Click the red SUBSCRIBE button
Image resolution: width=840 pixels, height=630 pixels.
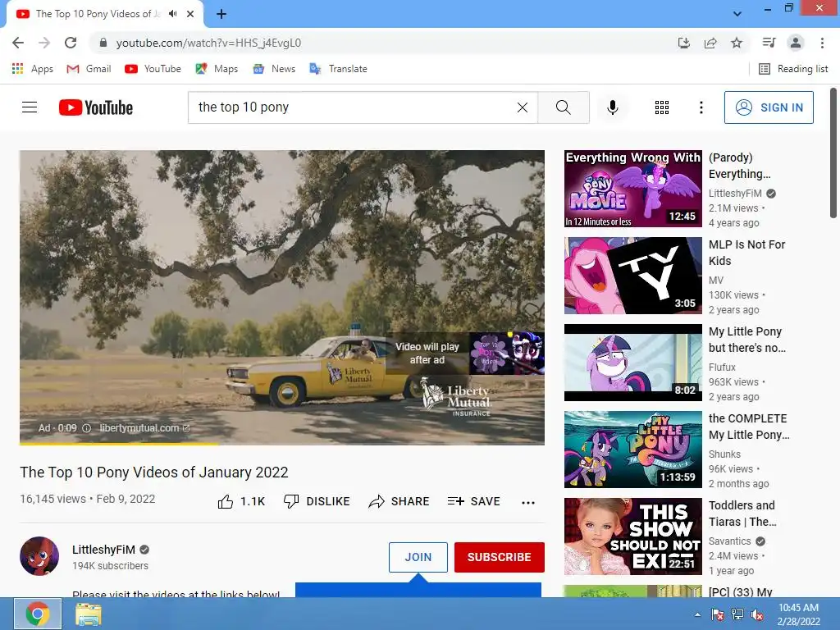(500, 557)
